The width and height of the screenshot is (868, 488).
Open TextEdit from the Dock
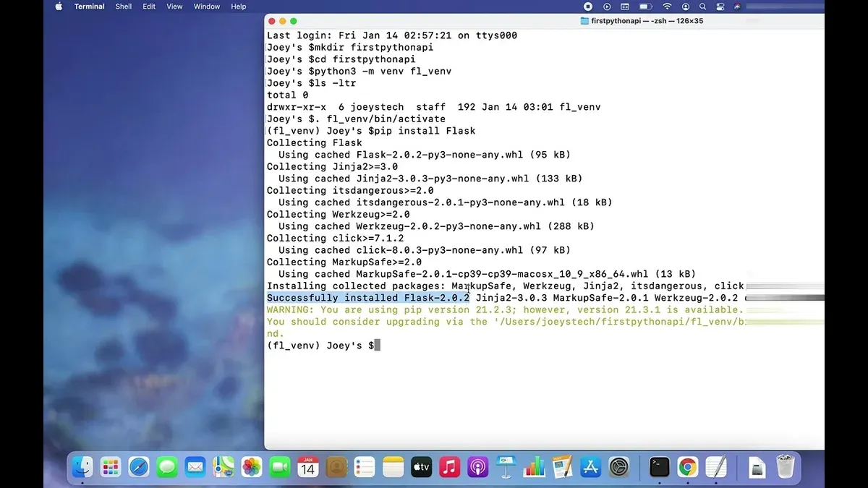(x=716, y=467)
